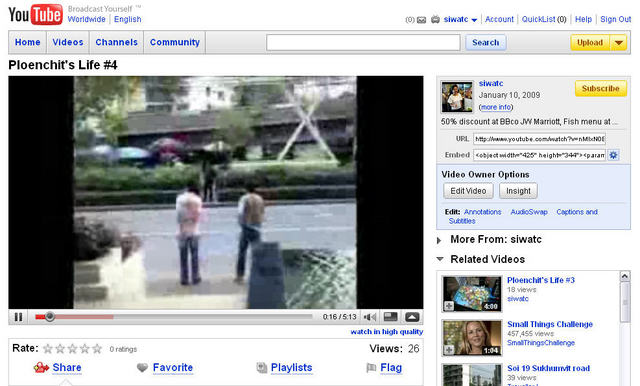Mute the video volume icon

[x=370, y=317]
